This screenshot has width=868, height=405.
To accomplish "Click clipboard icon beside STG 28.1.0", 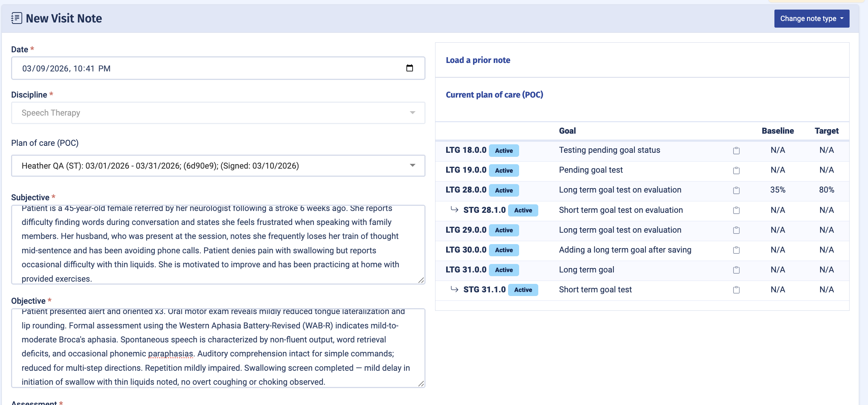I will [736, 210].
